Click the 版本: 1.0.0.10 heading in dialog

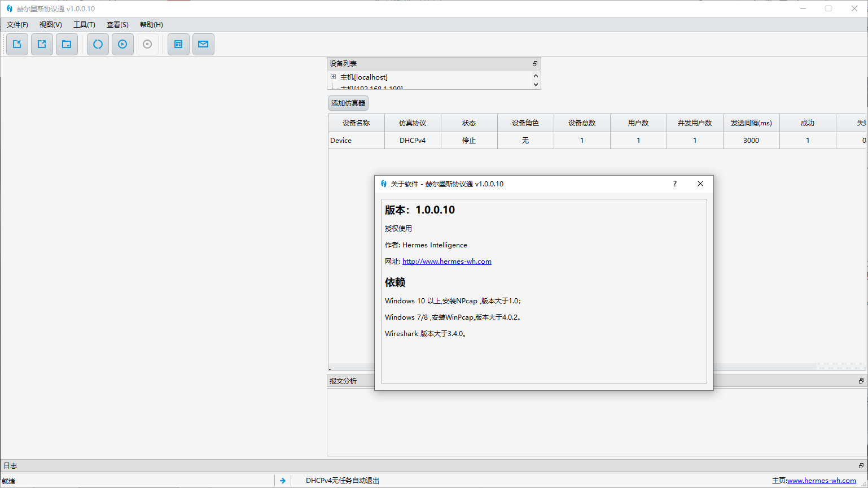tap(420, 210)
